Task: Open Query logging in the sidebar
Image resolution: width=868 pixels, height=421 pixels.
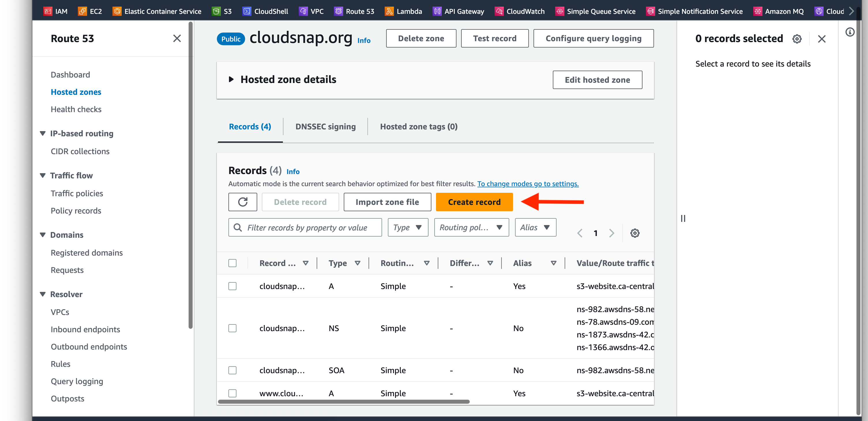Action: pyautogui.click(x=77, y=381)
